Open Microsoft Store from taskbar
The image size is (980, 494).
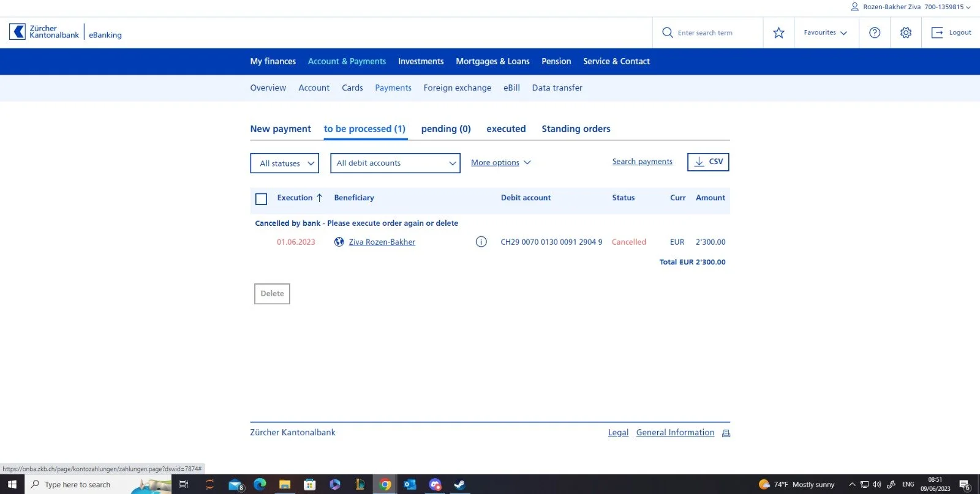click(x=310, y=484)
